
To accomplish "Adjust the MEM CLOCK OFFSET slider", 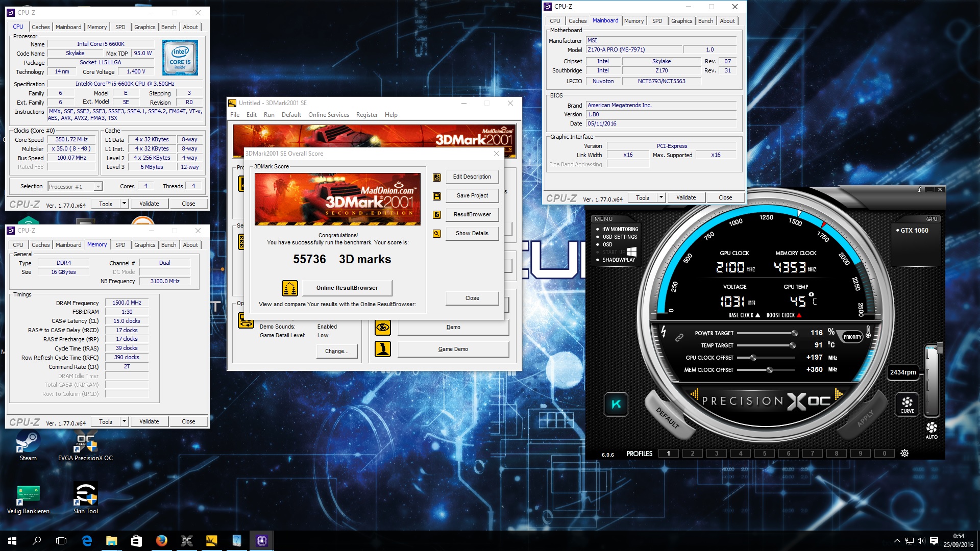I will pos(767,369).
